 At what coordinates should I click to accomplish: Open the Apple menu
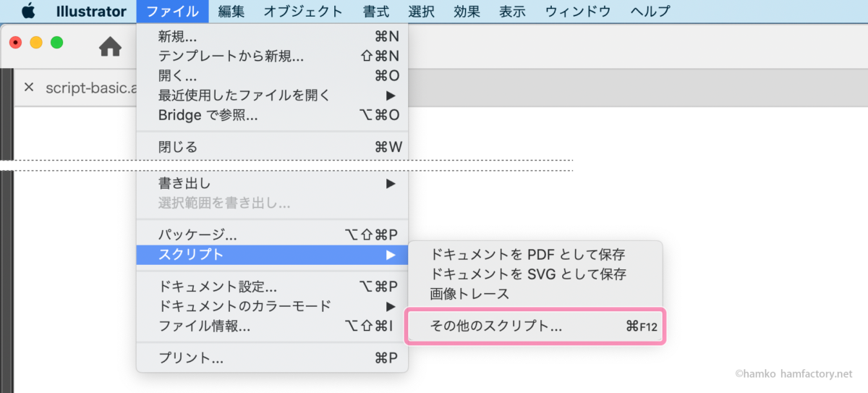click(28, 11)
